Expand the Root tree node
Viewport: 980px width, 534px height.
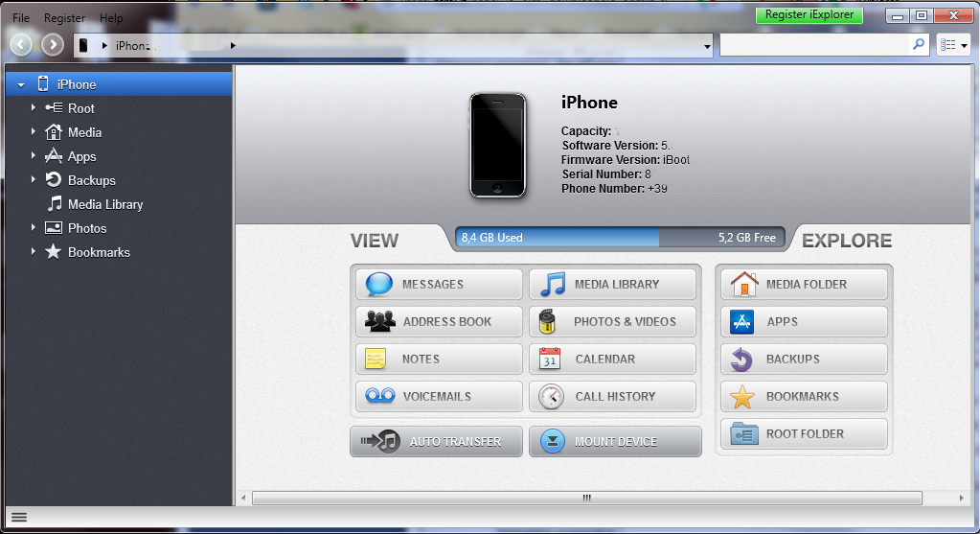click(x=33, y=108)
